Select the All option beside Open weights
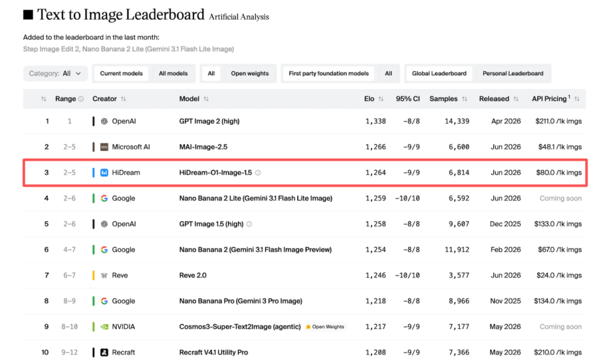 211,73
